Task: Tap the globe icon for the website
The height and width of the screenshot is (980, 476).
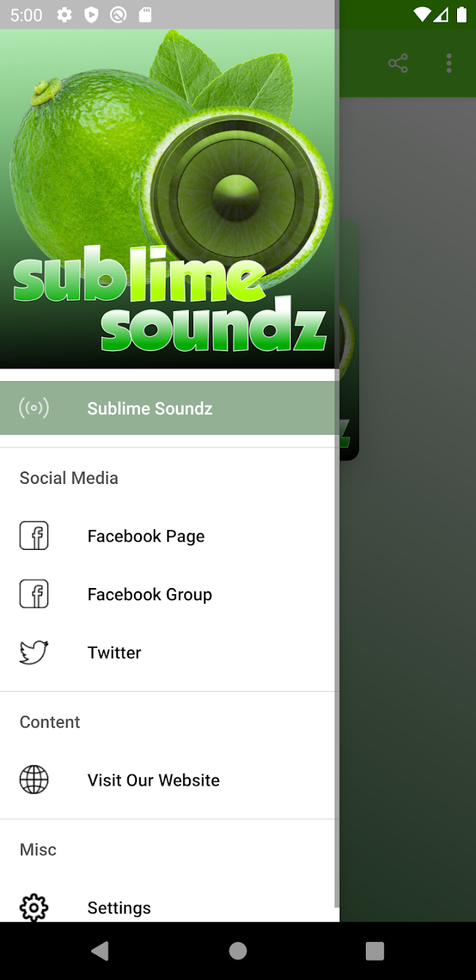Action: (34, 779)
